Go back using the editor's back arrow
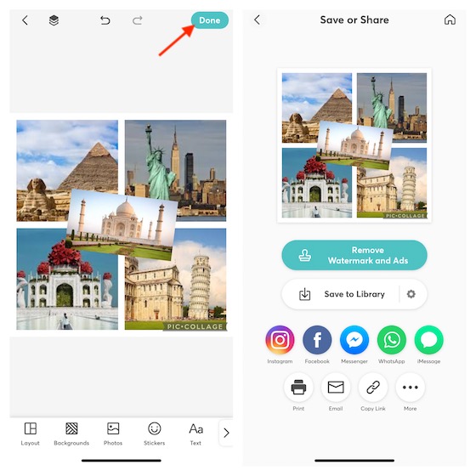 pos(25,20)
